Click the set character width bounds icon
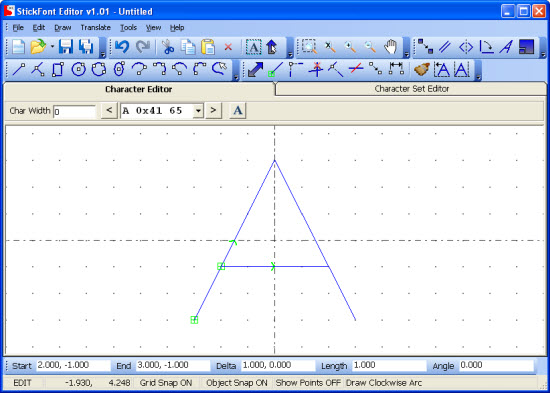Image resolution: width=550 pixels, height=393 pixels. click(462, 69)
